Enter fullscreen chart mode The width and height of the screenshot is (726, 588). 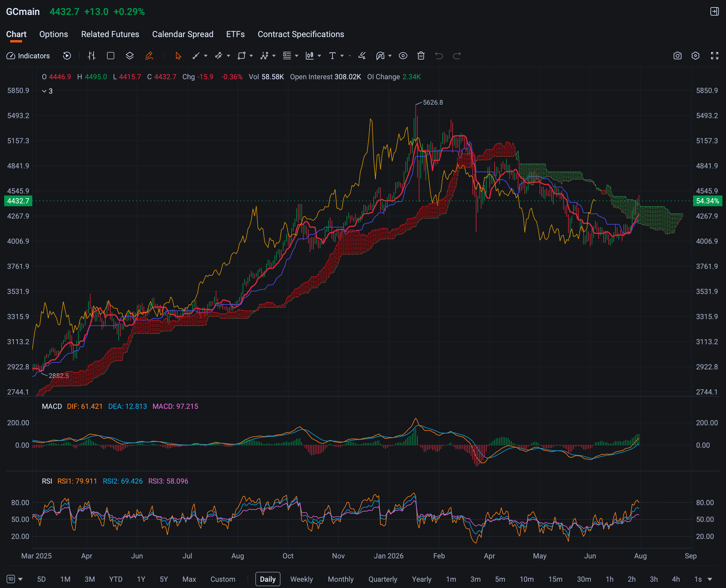[x=714, y=56]
